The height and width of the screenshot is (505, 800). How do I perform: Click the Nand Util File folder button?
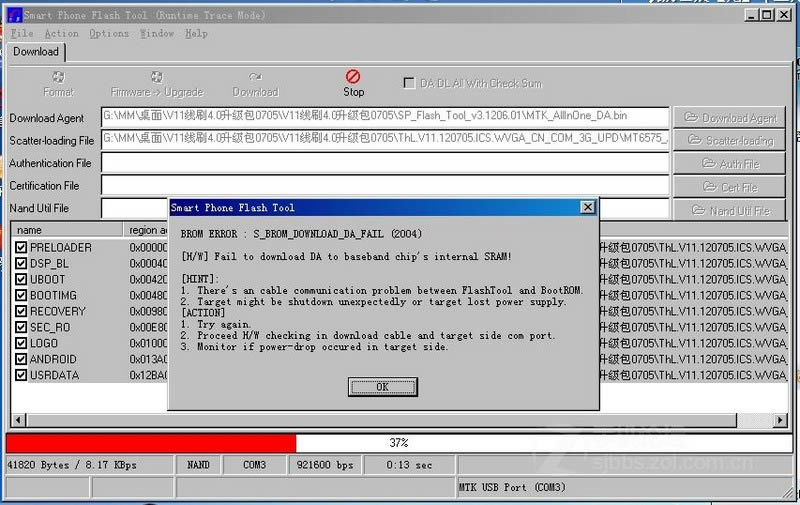[729, 211]
